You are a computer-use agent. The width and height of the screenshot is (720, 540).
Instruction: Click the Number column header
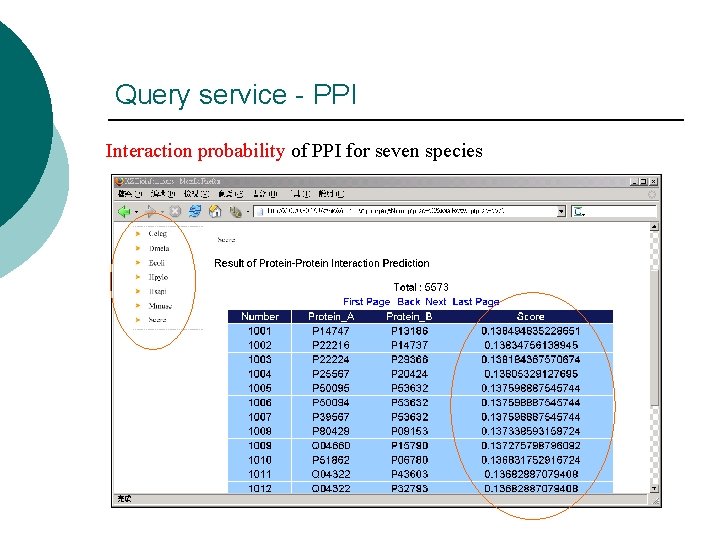pyautogui.click(x=260, y=316)
